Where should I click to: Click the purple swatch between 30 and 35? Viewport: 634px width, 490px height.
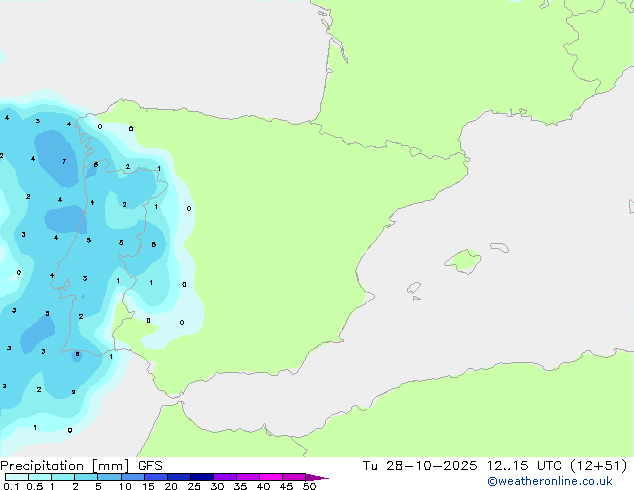click(x=225, y=477)
